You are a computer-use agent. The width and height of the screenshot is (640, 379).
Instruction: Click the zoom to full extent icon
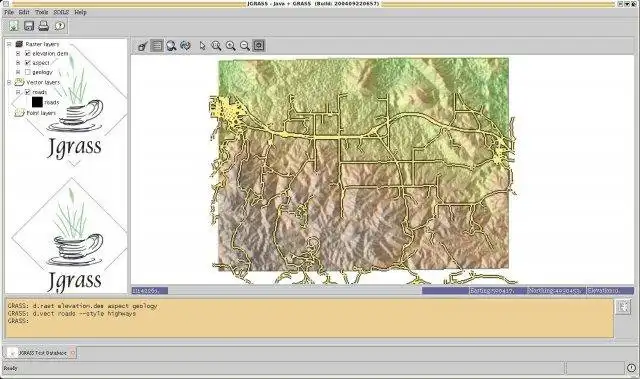coord(259,46)
